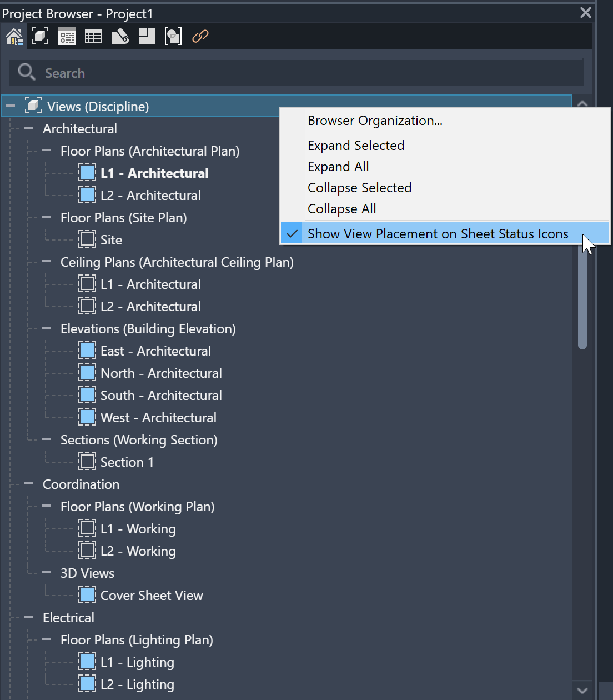Collapse the Architectural branch
Viewport: 613px width, 700px height.
28,128
